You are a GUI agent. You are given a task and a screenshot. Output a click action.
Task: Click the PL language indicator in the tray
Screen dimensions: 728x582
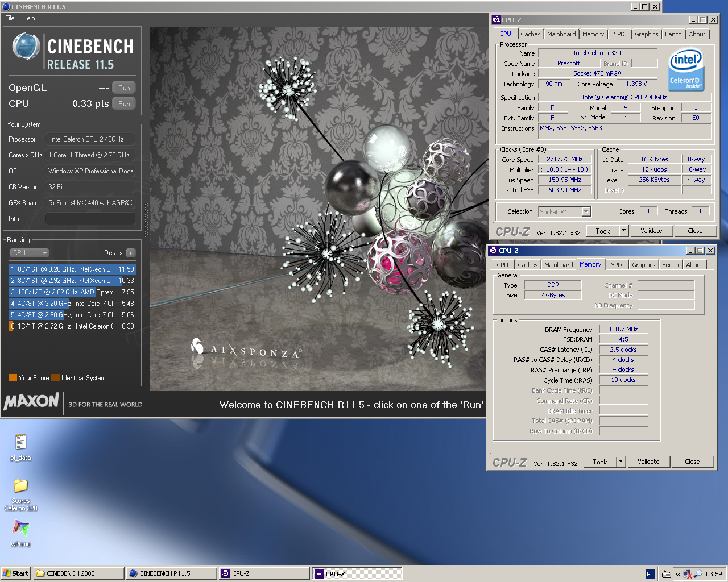[x=650, y=574]
